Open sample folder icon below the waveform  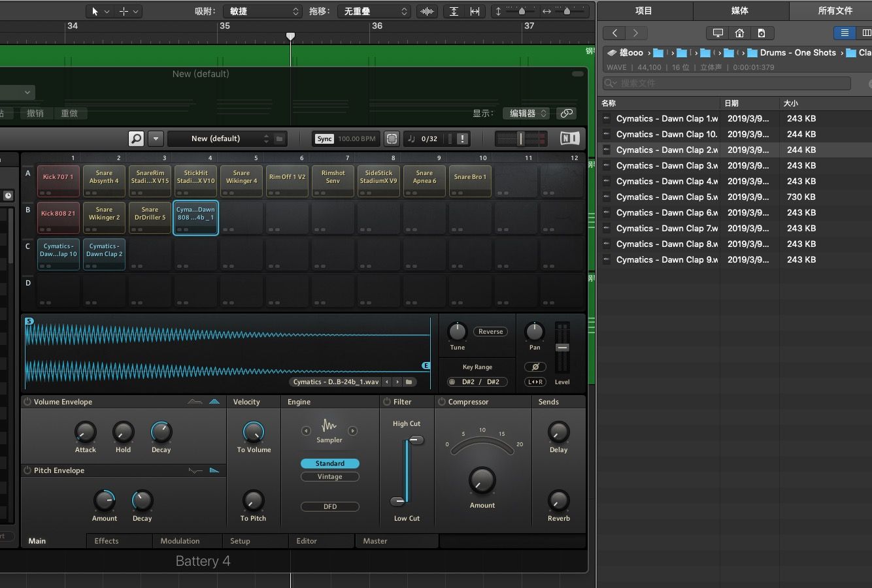(x=409, y=382)
